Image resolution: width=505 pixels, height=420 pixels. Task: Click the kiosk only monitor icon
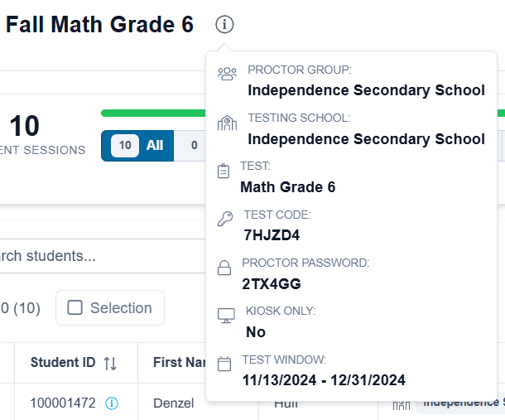click(x=226, y=316)
